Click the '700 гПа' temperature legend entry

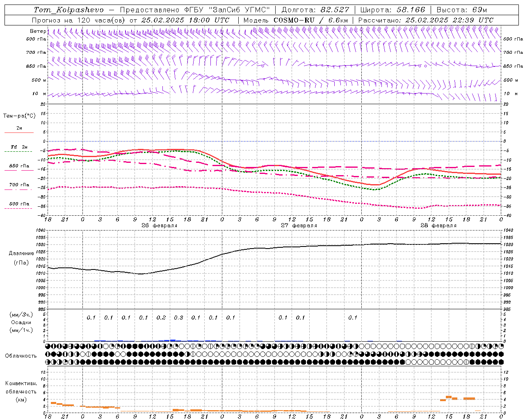(x=19, y=185)
